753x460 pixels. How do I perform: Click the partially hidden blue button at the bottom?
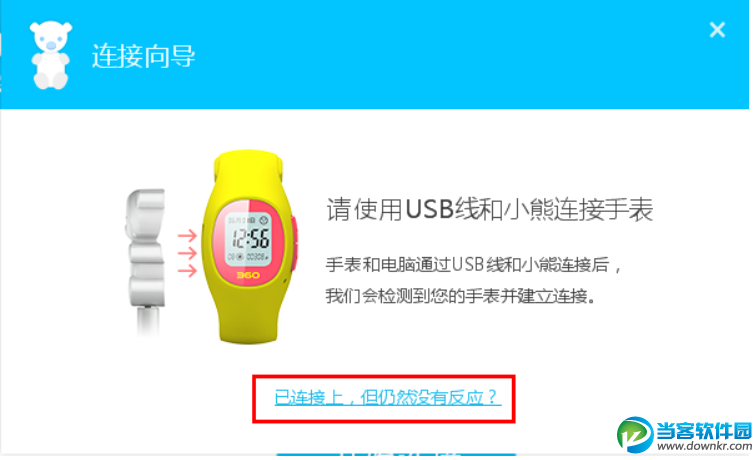396,453
